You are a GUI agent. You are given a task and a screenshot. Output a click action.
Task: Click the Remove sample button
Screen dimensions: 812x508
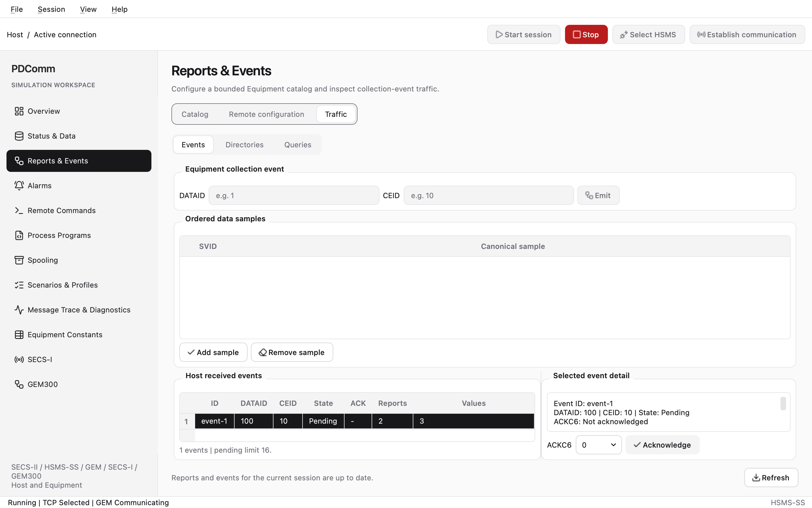pyautogui.click(x=292, y=352)
